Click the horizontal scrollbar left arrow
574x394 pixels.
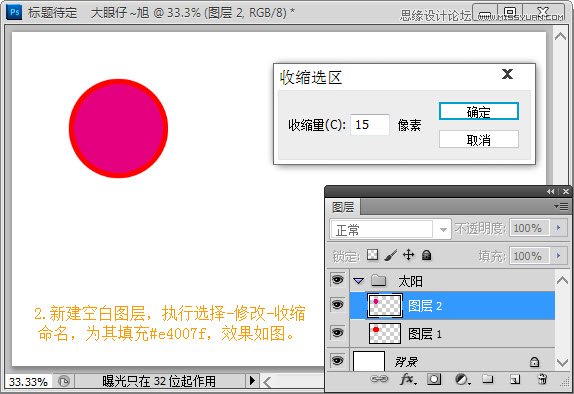point(267,383)
